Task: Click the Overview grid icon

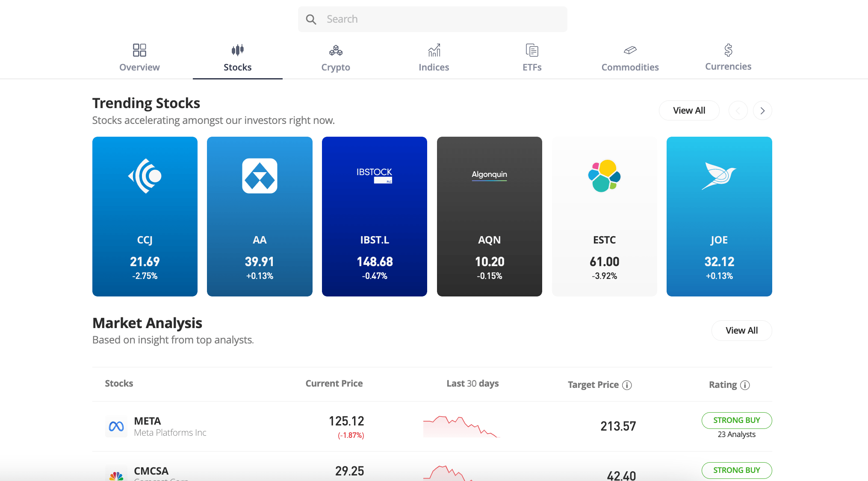Action: point(139,50)
